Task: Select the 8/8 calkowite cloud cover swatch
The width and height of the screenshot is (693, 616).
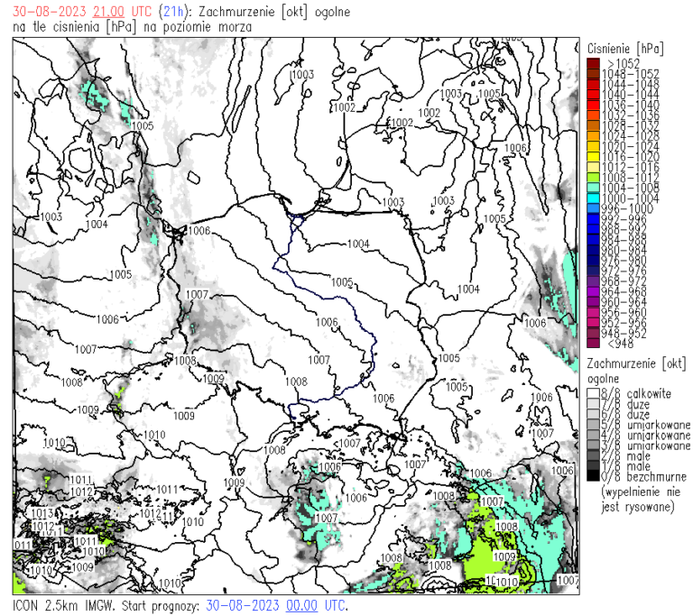Action: [593, 393]
